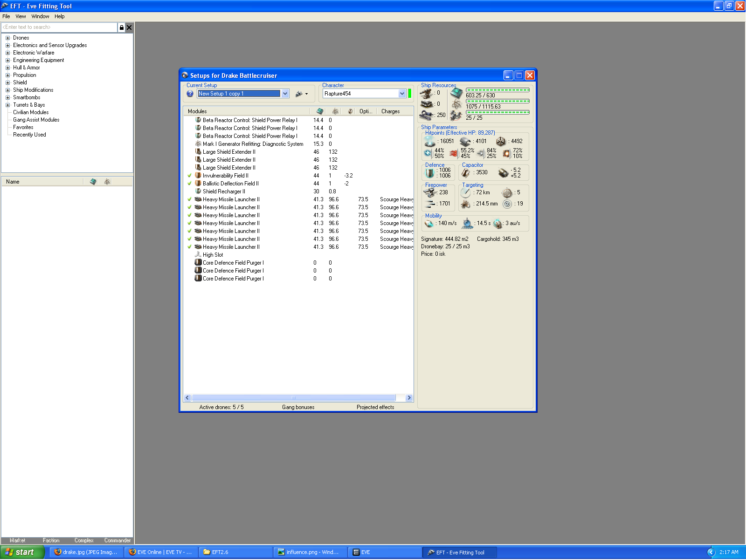Click the hull structure icon showing 4492
Image resolution: width=746 pixels, height=560 pixels.
501,141
